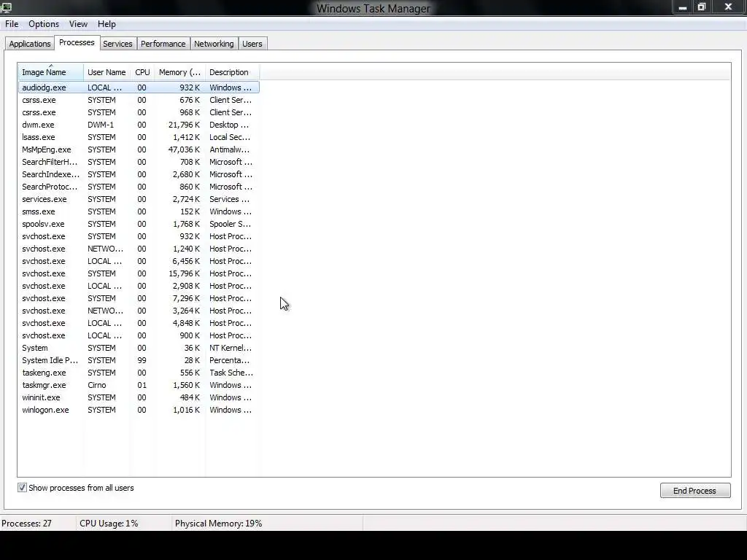Select the System Idle P... process

[x=139, y=360]
